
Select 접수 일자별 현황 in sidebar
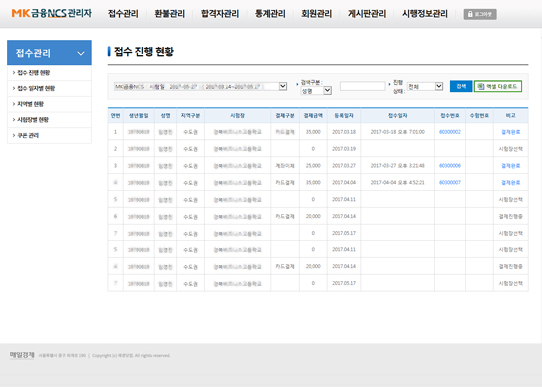click(x=36, y=88)
